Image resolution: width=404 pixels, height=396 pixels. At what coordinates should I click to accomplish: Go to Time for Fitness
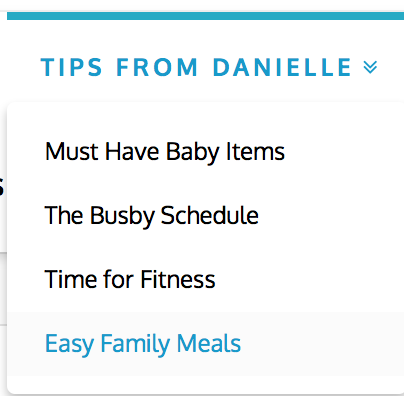tap(130, 279)
